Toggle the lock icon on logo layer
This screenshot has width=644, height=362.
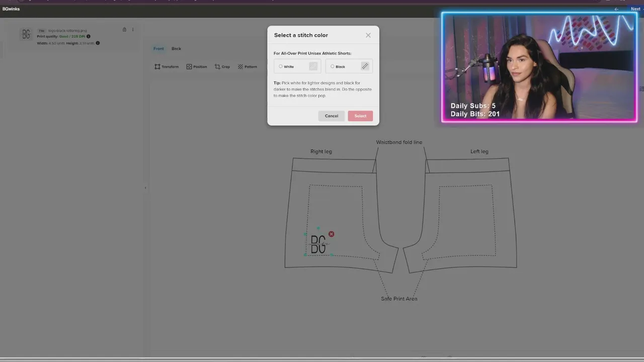pyautogui.click(x=124, y=30)
